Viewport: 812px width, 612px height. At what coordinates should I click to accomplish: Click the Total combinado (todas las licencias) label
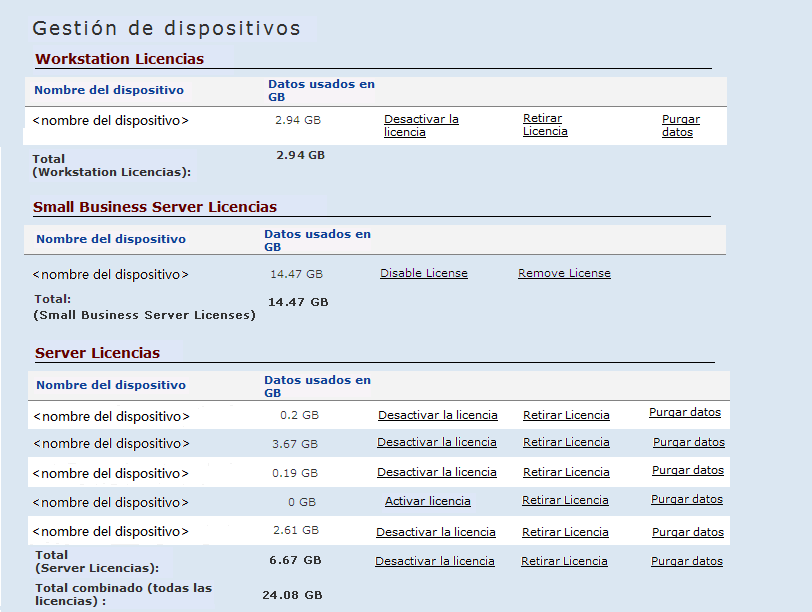tap(123, 594)
